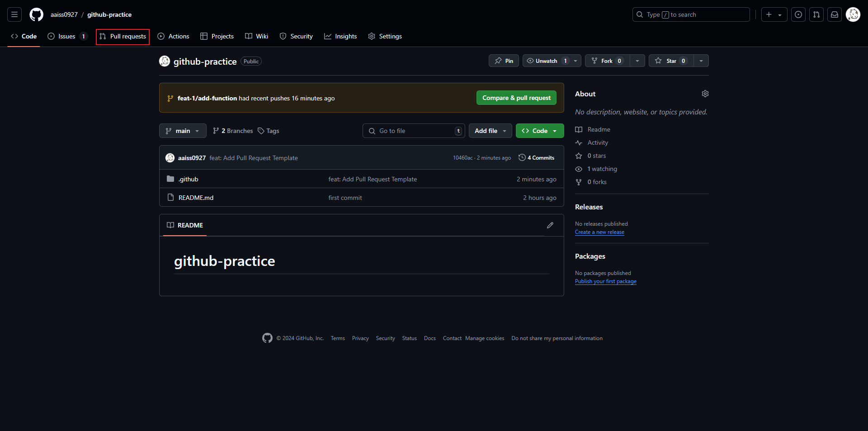Pin this repository

[504, 61]
